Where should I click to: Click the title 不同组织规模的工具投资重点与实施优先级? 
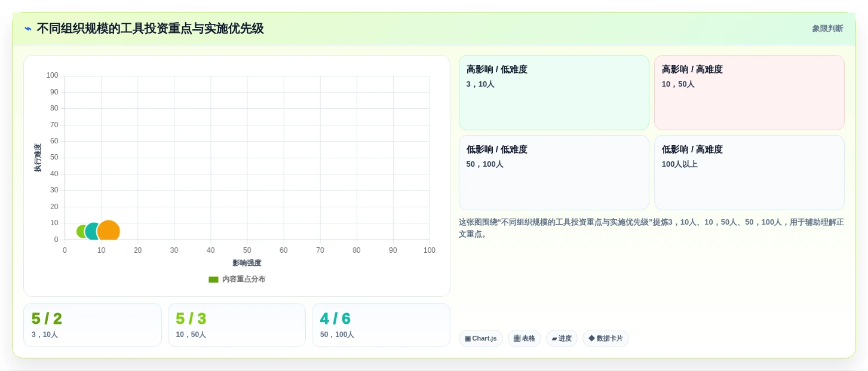point(150,29)
